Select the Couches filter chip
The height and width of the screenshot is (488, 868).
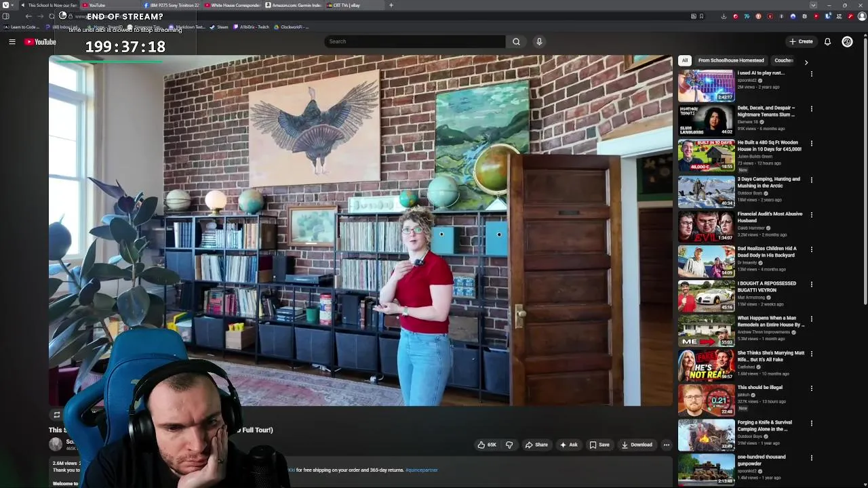[x=784, y=60]
